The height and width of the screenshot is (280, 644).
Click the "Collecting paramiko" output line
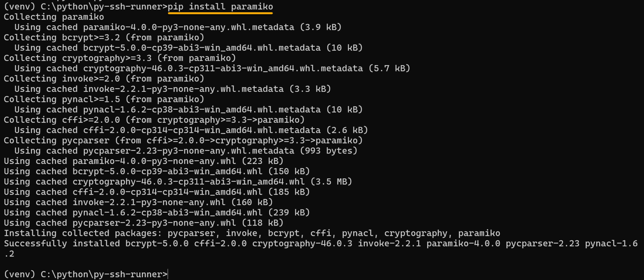54,17
